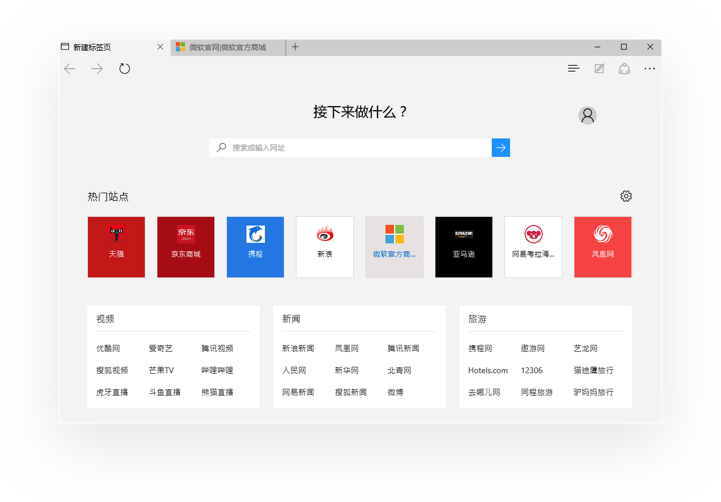Viewport: 721px width, 502px height.
Task: Focus the 搜索或输入网址 search field
Action: (350, 148)
